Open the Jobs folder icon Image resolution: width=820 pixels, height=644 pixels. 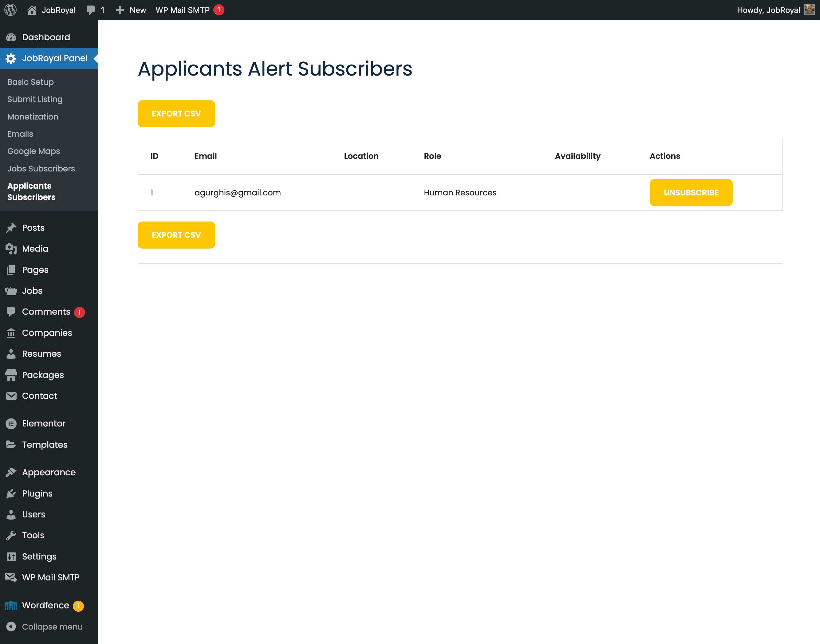11,291
